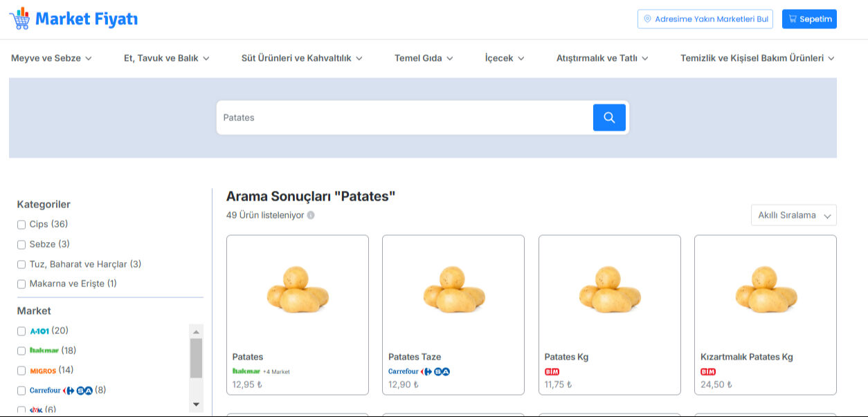This screenshot has width=868, height=417.
Task: Select the A101 market filter checkbox
Action: [21, 331]
